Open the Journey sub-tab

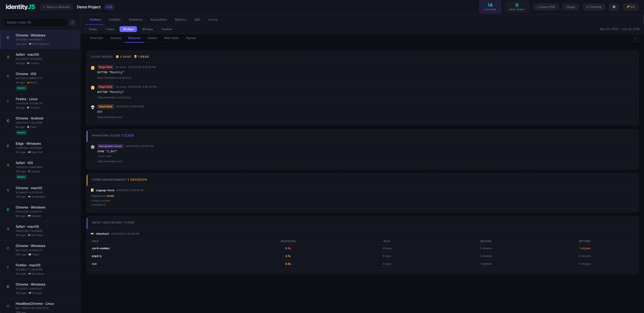click(x=115, y=38)
